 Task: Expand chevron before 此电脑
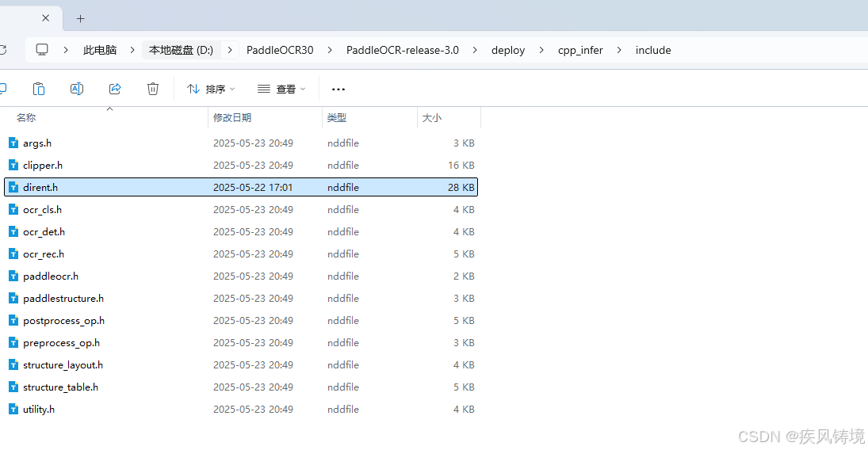pos(66,51)
